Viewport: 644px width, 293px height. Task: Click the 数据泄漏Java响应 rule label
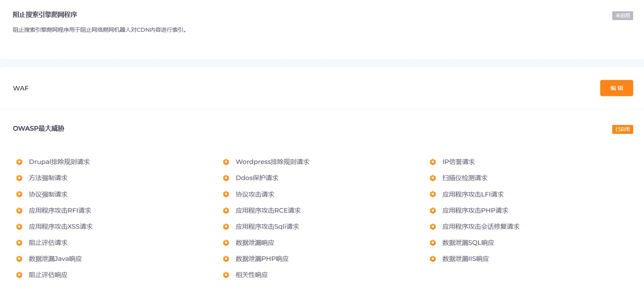pos(55,259)
